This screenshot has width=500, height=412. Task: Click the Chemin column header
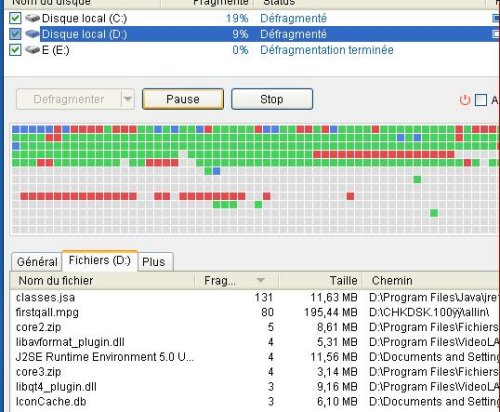click(431, 281)
